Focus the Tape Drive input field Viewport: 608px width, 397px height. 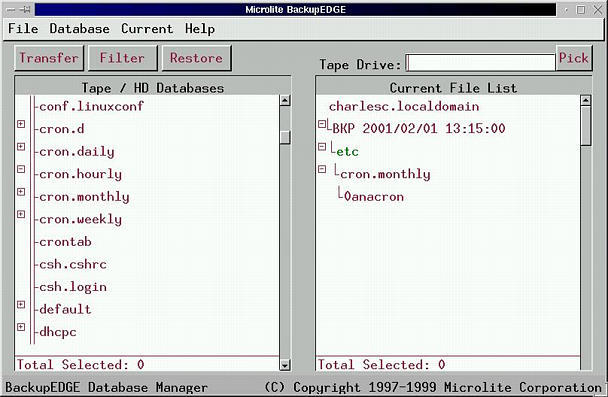[x=480, y=62]
